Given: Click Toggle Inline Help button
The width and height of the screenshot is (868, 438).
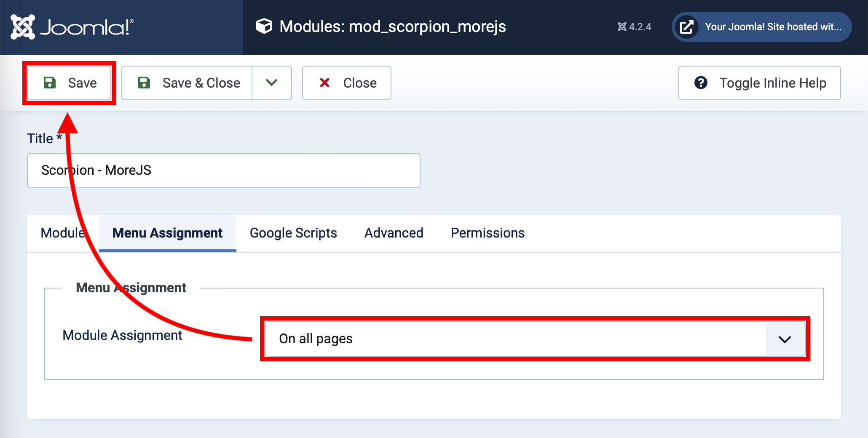Looking at the screenshot, I should pos(760,83).
